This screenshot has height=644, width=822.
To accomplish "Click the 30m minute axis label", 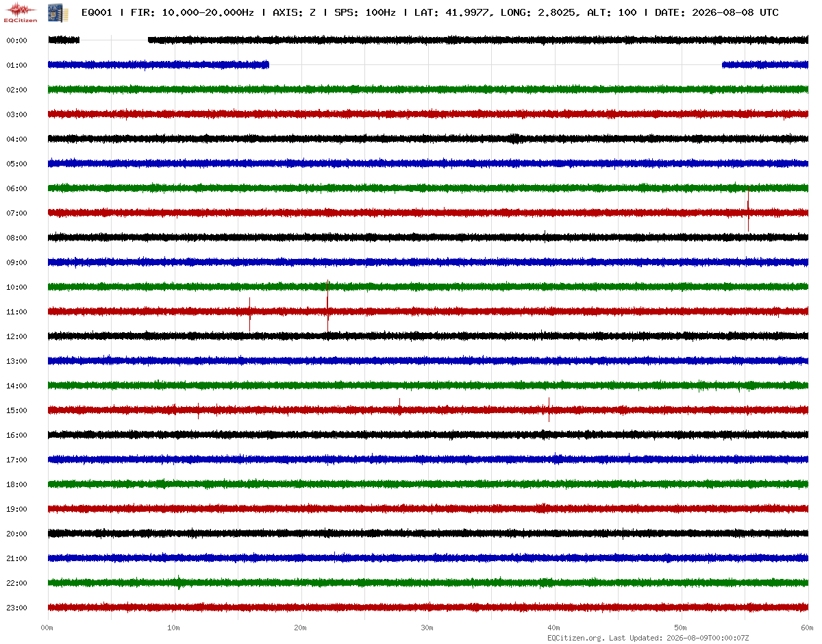I will click(x=427, y=628).
